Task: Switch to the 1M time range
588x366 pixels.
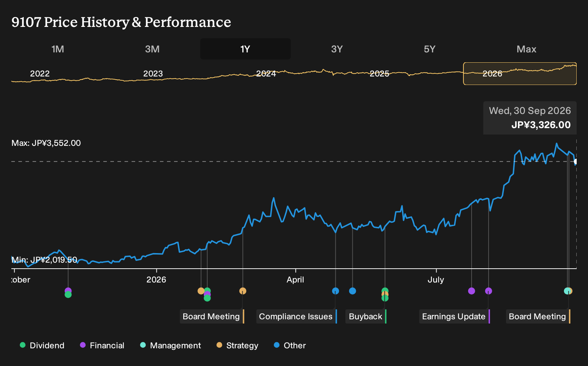Action: tap(58, 49)
